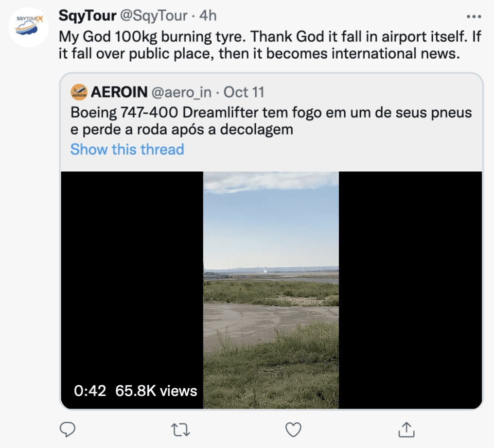Open the three-dot more options menu
The height and width of the screenshot is (448, 494).
(473, 17)
